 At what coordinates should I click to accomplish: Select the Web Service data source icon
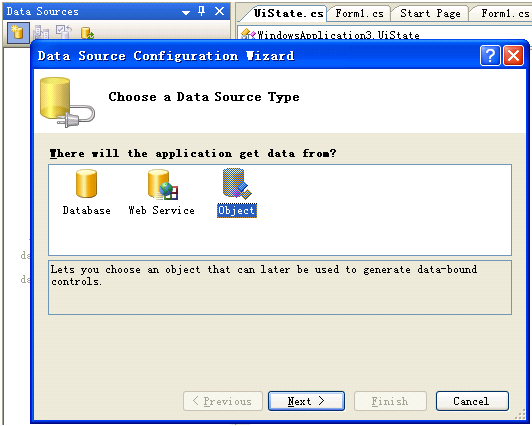pyautogui.click(x=163, y=184)
